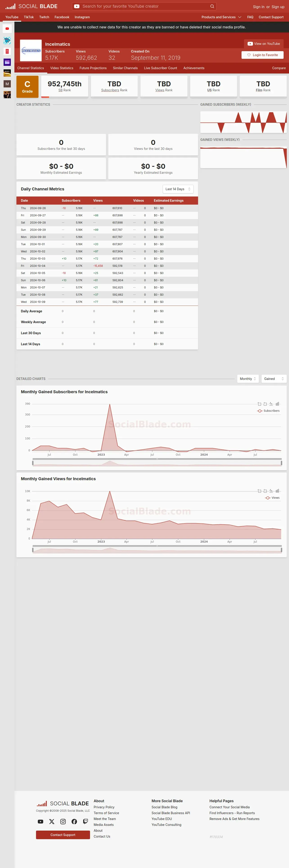Viewport: 289px width, 868px height.
Task: Open the Twitch platform tab
Action: point(44,17)
